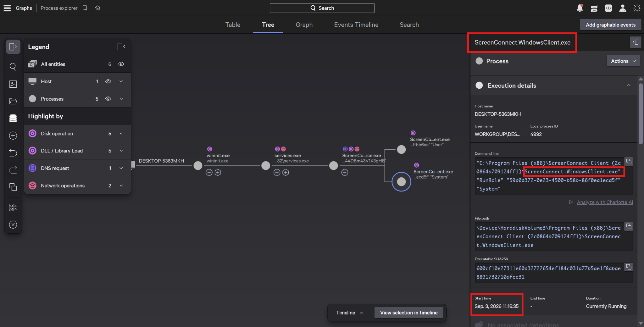Expand more children under wininit.exe node
This screenshot has width=644, height=327.
point(218,172)
